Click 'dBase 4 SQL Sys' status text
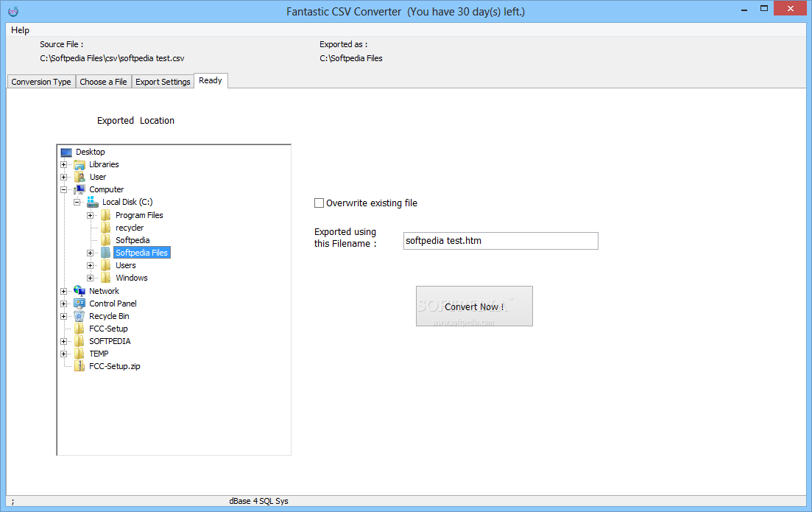The height and width of the screenshot is (512, 812). [x=259, y=501]
